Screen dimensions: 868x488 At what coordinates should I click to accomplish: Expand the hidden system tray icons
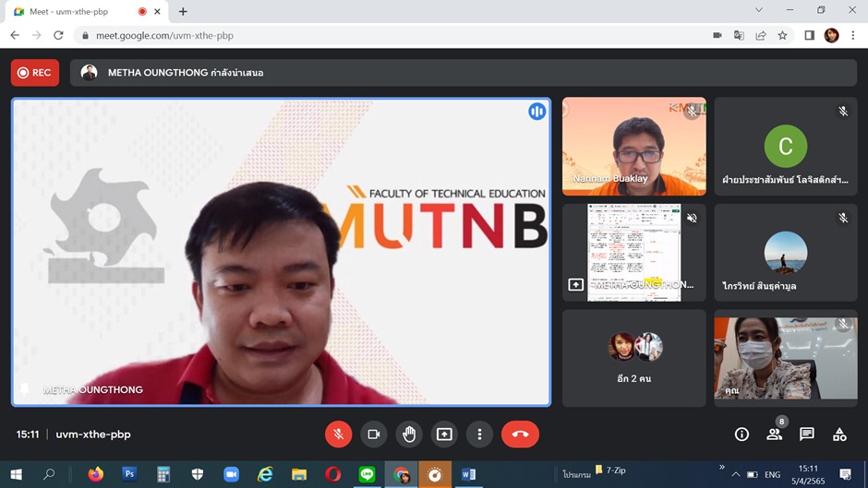click(736, 475)
